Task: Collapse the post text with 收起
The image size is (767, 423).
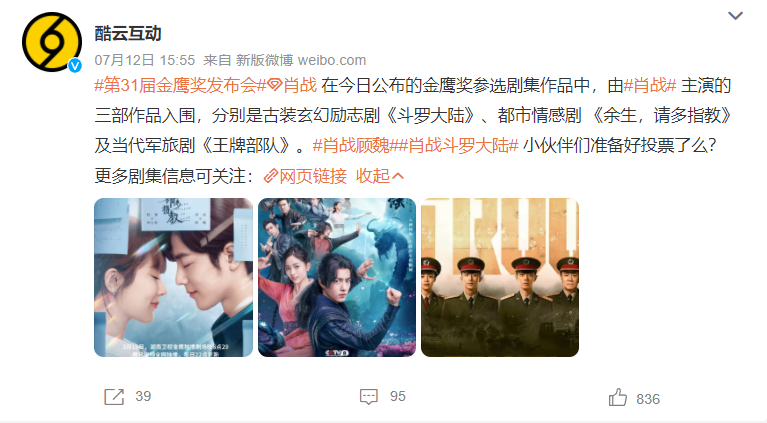Action: pyautogui.click(x=380, y=176)
